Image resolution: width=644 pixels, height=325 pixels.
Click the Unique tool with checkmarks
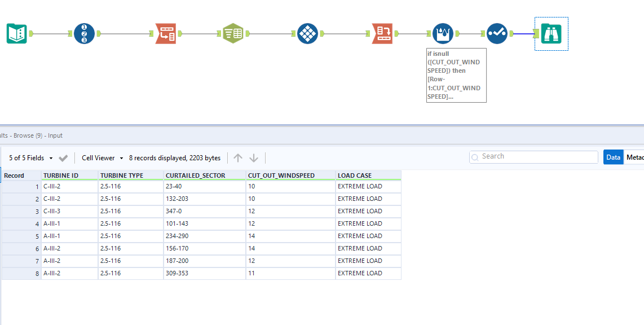coord(497,33)
